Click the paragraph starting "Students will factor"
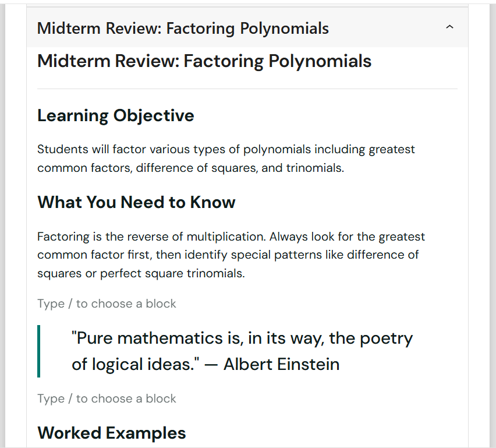The width and height of the screenshot is (496, 448). tap(226, 158)
